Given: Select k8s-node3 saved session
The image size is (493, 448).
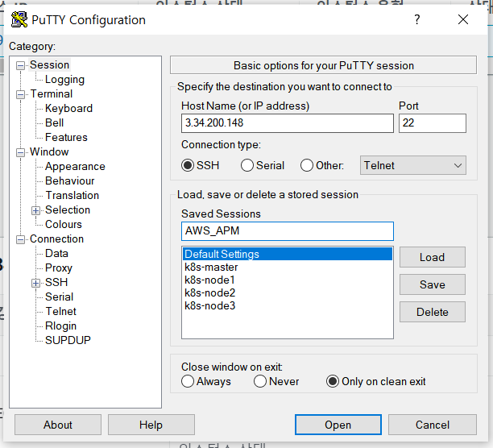Looking at the screenshot, I should click(288, 305).
